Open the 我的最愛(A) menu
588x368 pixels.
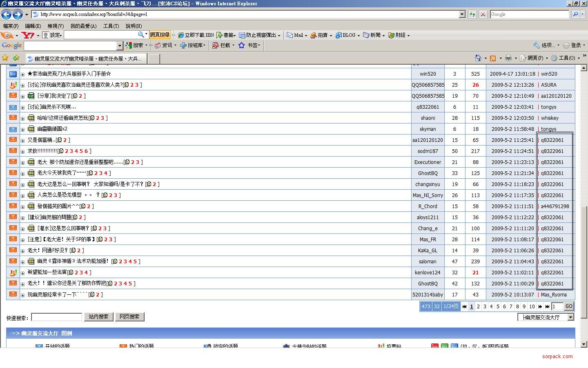click(83, 26)
